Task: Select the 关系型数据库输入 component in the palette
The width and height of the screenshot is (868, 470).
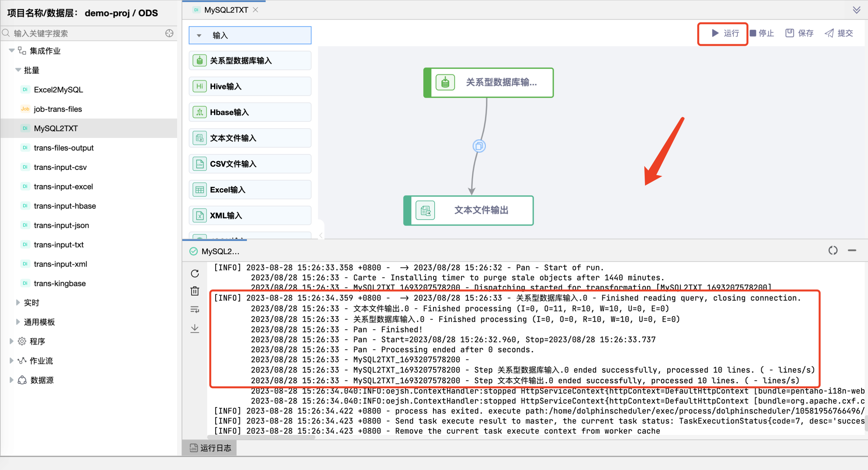Action: [x=250, y=60]
